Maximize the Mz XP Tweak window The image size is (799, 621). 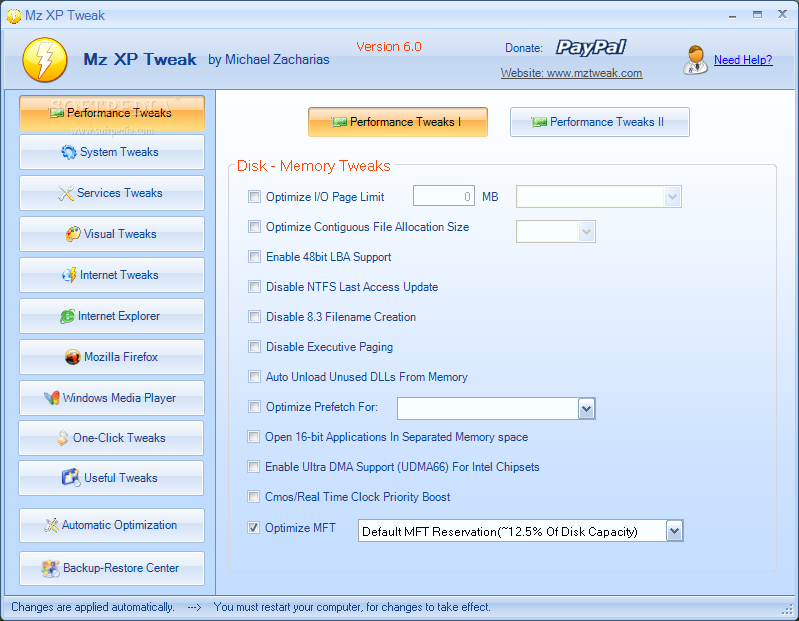point(758,15)
